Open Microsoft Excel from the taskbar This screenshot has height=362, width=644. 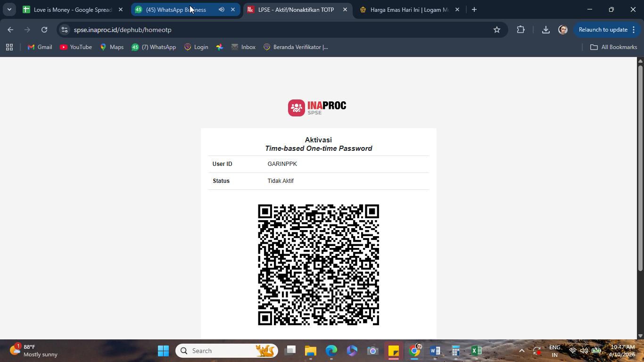click(x=477, y=351)
